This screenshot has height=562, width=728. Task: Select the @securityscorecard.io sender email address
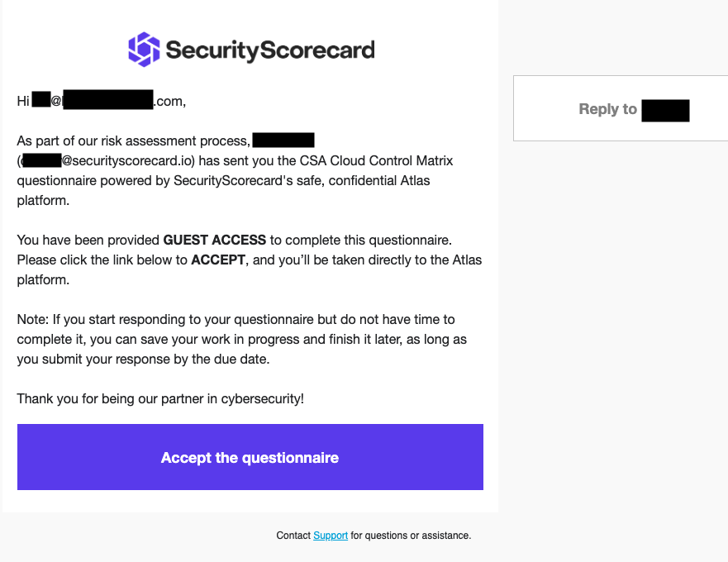coord(108,160)
